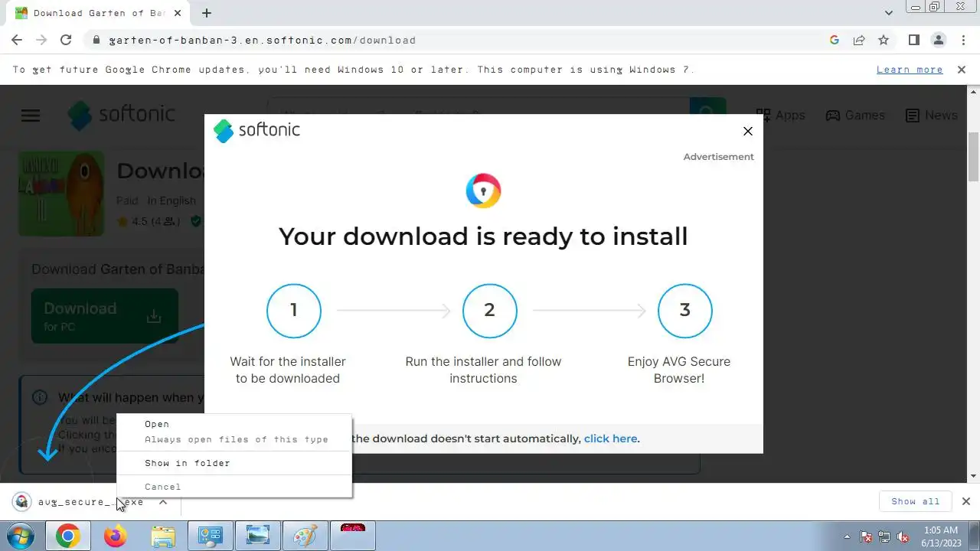Screen dimensions: 980x551
Task: Open the Chrome profile avatar
Action: (x=939, y=40)
